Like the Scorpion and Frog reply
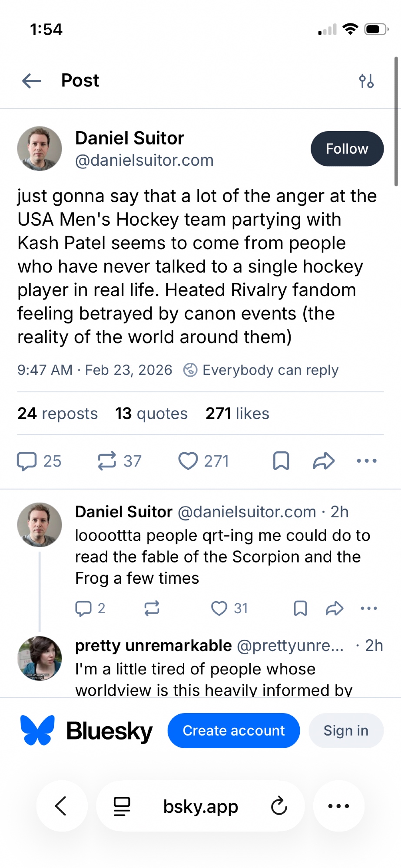The height and width of the screenshot is (868, 401). point(219,608)
